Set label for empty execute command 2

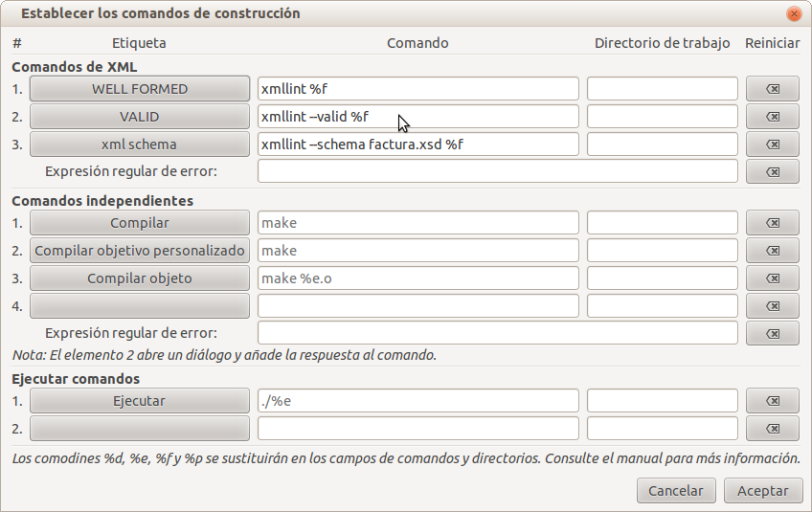(x=139, y=429)
